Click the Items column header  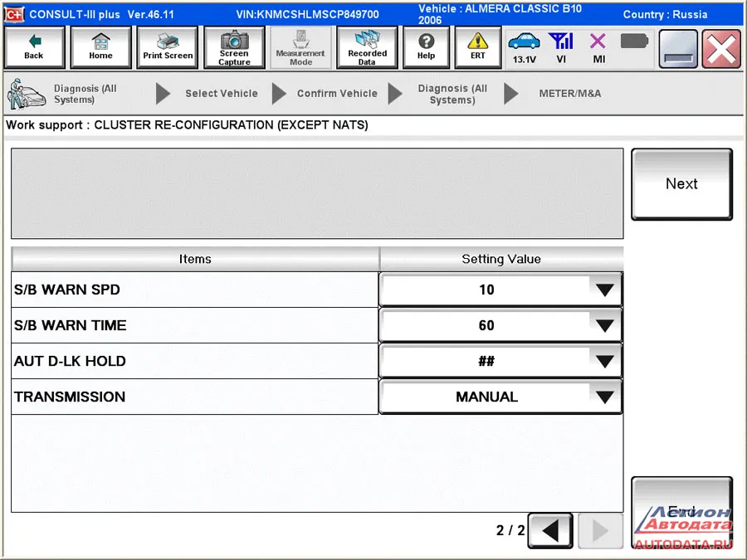click(x=195, y=259)
